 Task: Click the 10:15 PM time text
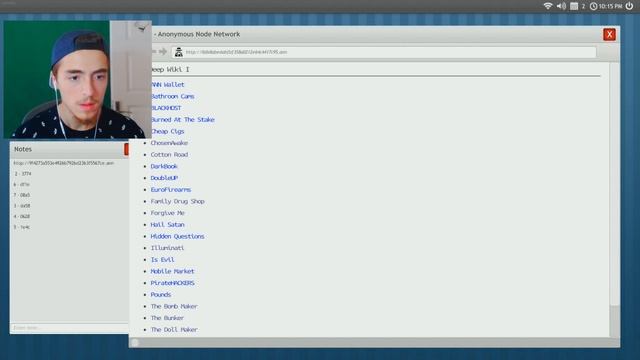click(x=610, y=6)
